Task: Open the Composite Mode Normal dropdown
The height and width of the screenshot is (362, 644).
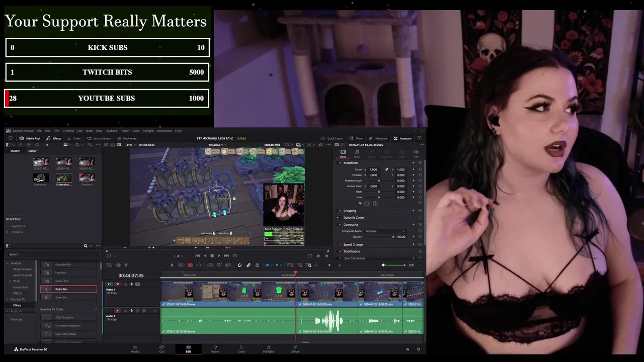Action: [385, 231]
